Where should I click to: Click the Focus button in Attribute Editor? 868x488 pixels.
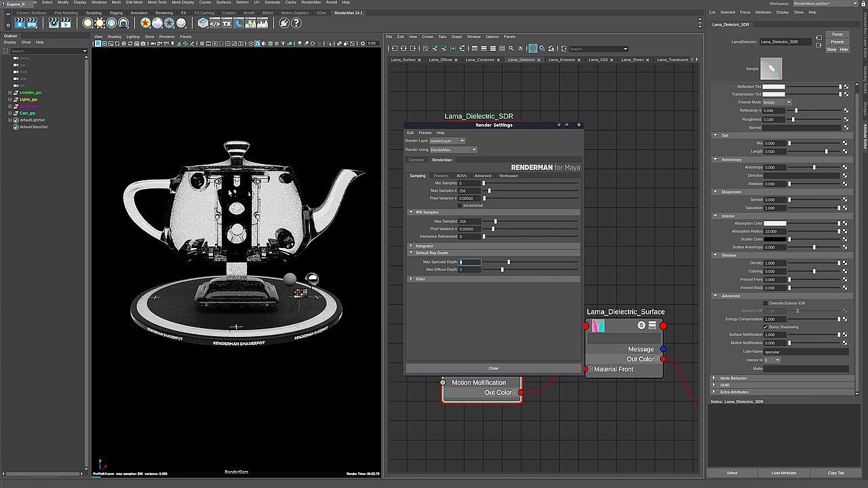pyautogui.click(x=837, y=35)
